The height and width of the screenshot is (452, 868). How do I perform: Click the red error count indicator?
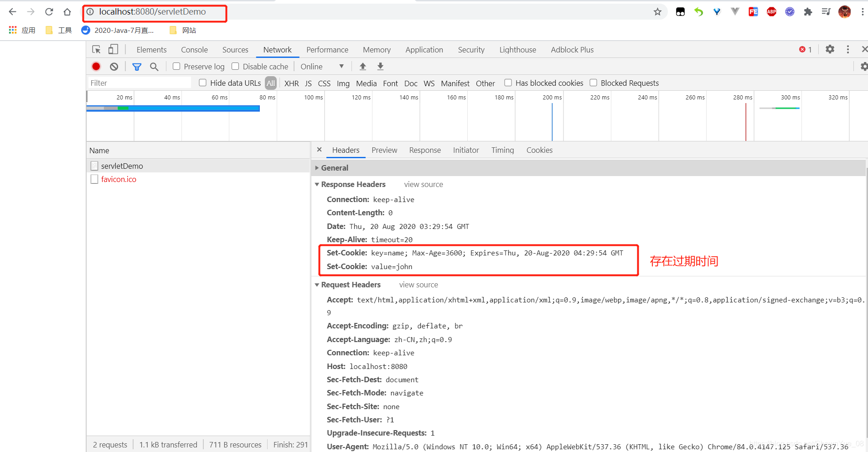click(805, 49)
